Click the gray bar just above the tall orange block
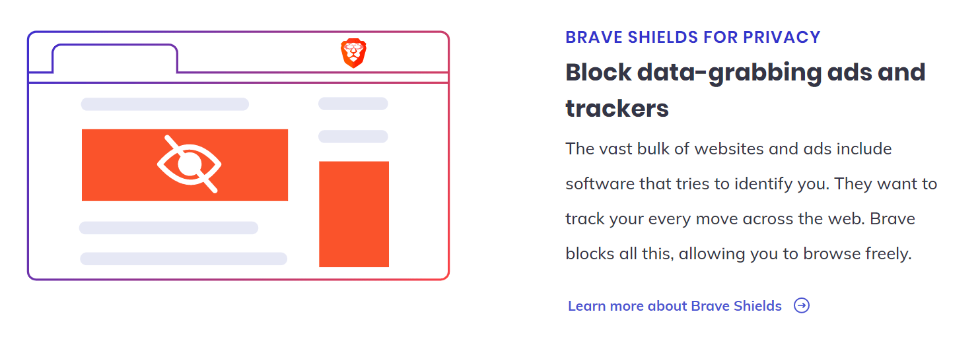Screen dimensions: 980x347 coord(353,137)
